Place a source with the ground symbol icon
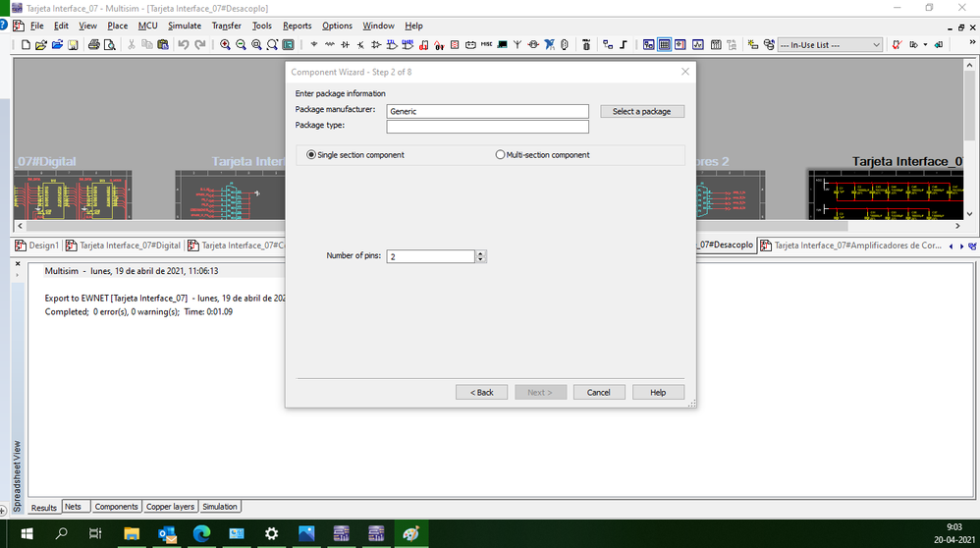980x548 pixels. pyautogui.click(x=314, y=44)
